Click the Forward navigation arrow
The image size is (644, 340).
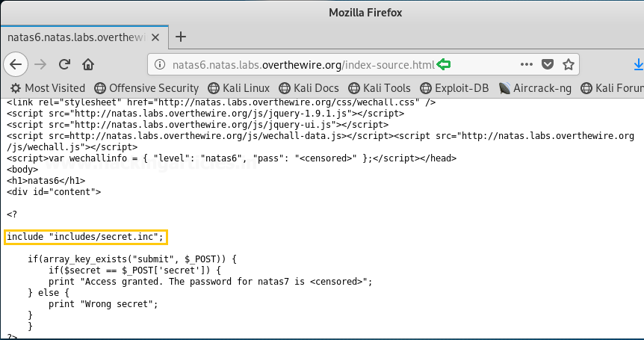point(40,64)
